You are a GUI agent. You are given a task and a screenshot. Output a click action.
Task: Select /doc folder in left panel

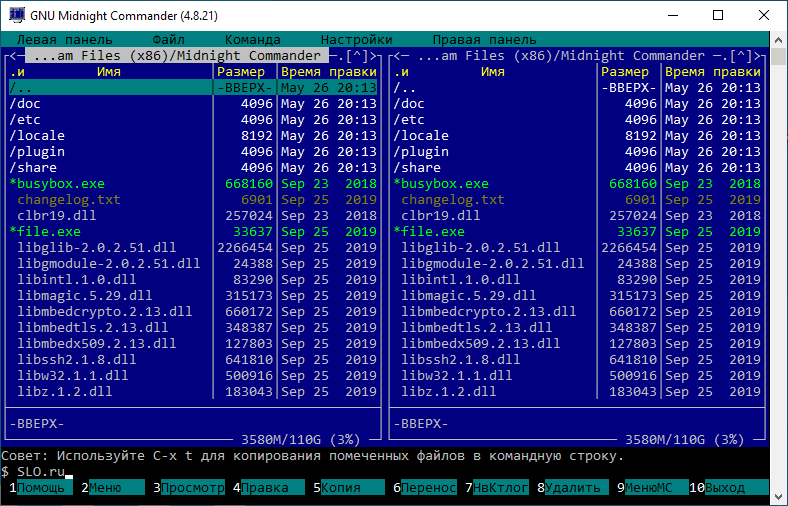pyautogui.click(x=193, y=104)
